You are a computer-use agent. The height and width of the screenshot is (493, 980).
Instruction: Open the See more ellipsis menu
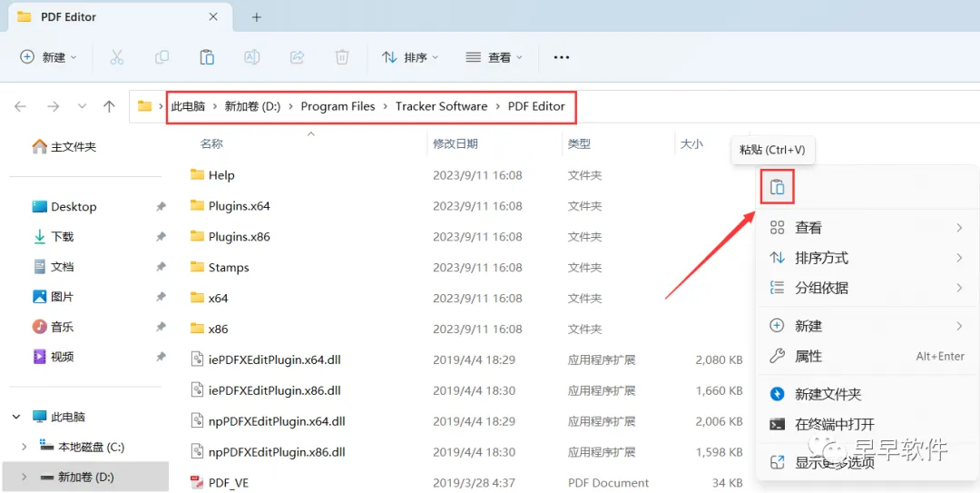point(562,57)
